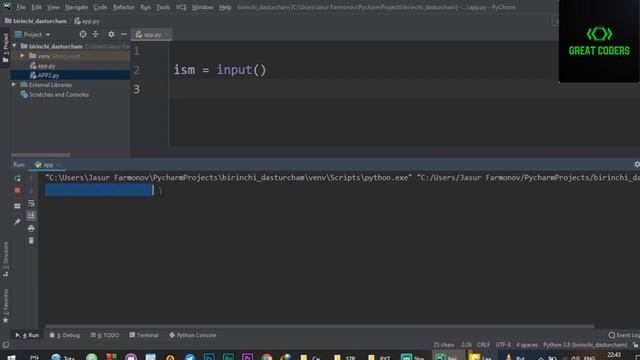Screen dimensions: 640x360
Task: Open Windows Start button
Action: click(11, 357)
